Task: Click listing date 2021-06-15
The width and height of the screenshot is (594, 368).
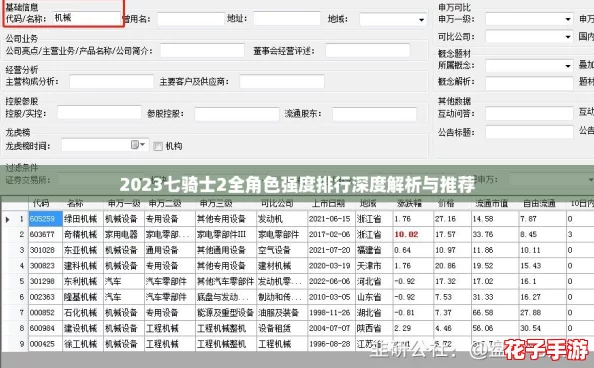Action: (x=330, y=219)
